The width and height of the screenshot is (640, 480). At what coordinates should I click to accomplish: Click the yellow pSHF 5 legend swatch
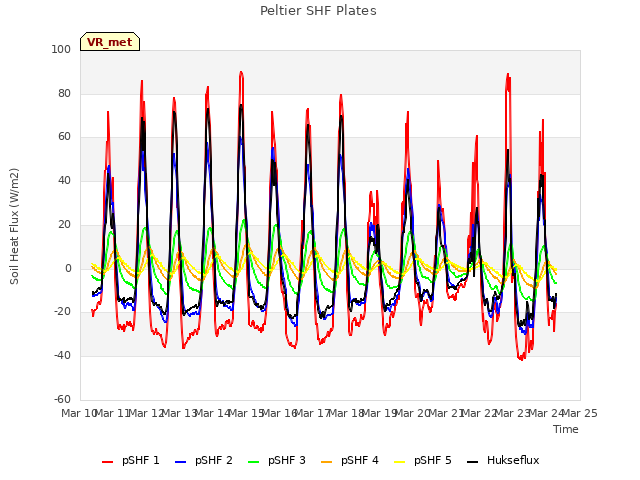point(400,462)
